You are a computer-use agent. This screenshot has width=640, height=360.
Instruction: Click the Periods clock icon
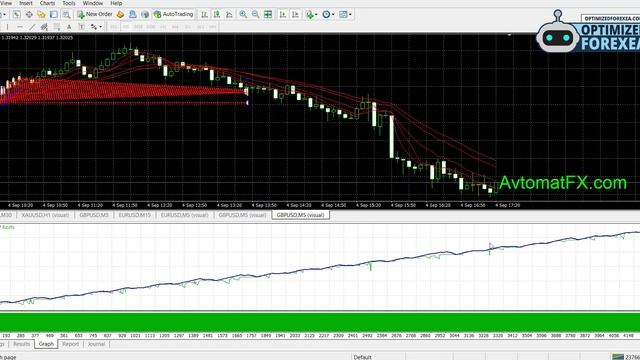coord(326,15)
